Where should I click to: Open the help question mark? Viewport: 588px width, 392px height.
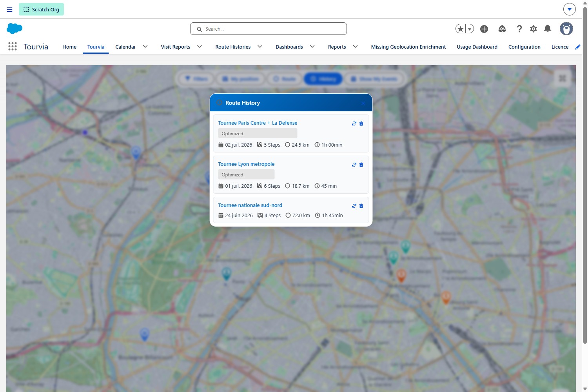point(519,29)
